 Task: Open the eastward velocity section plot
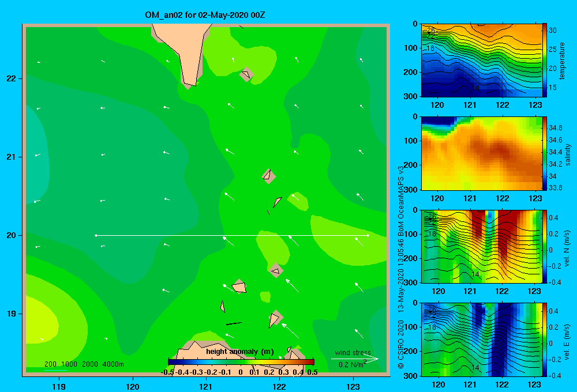(481, 340)
